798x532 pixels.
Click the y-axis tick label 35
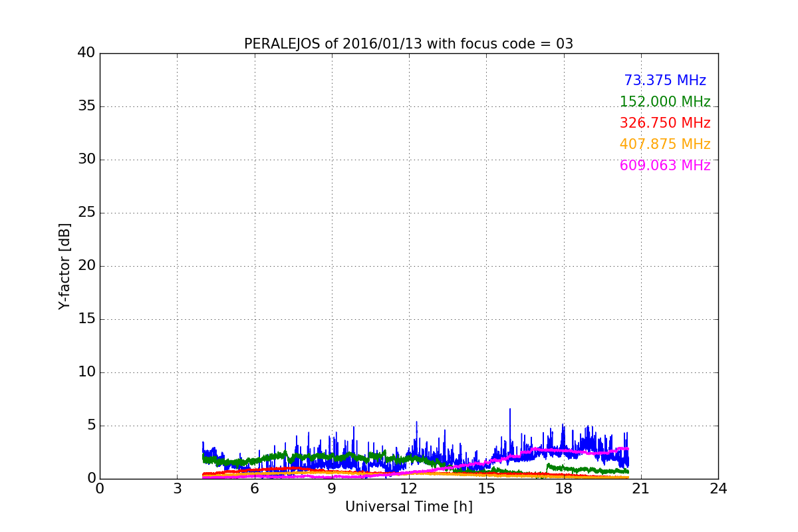pos(86,106)
